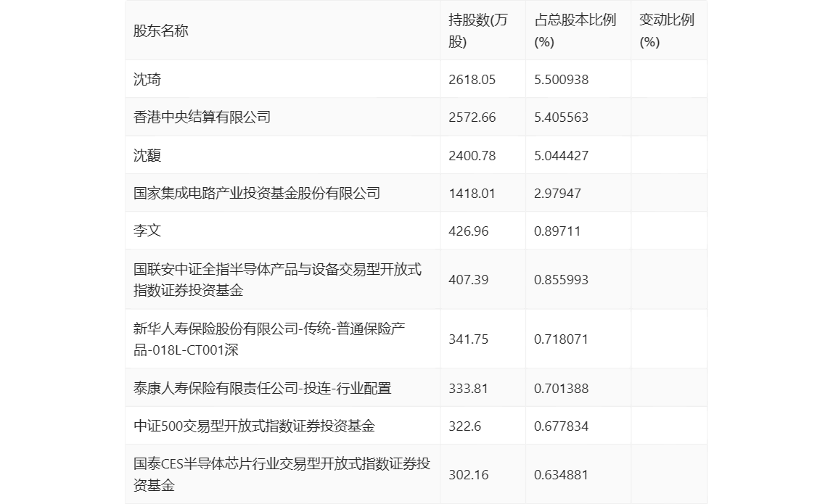The width and height of the screenshot is (833, 504).
Task: Select percentage 0.701388
Action: (x=561, y=389)
